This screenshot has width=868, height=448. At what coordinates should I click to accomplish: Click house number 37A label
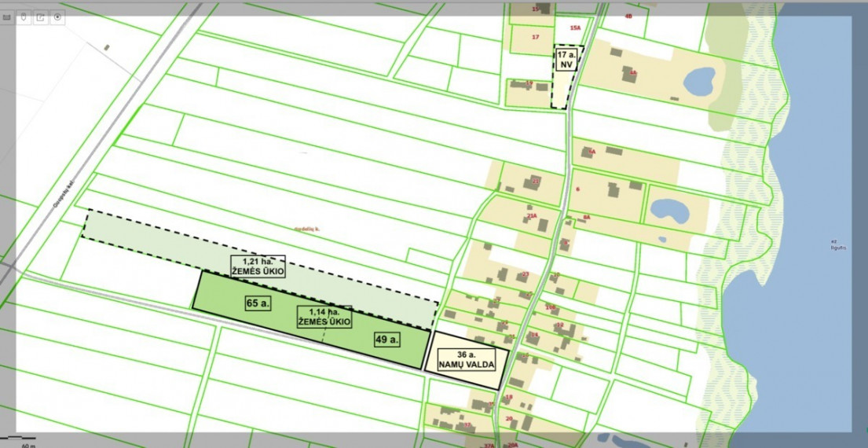coord(489,445)
